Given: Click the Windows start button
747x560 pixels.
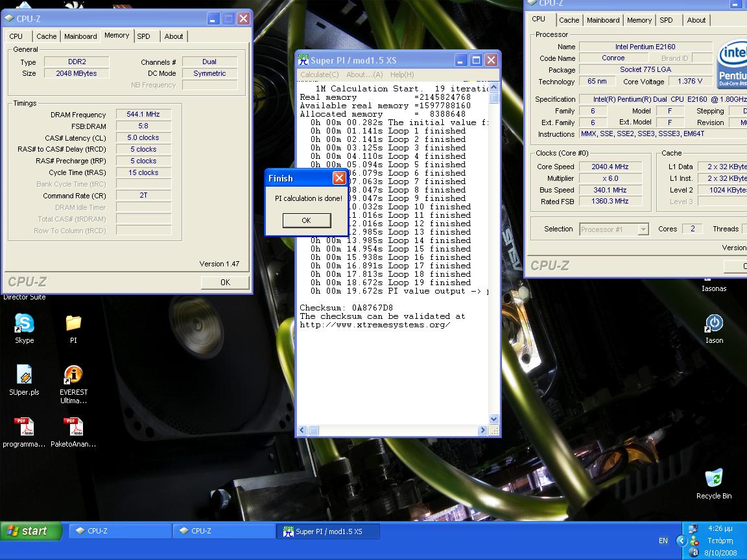Looking at the screenshot, I should pyautogui.click(x=31, y=531).
